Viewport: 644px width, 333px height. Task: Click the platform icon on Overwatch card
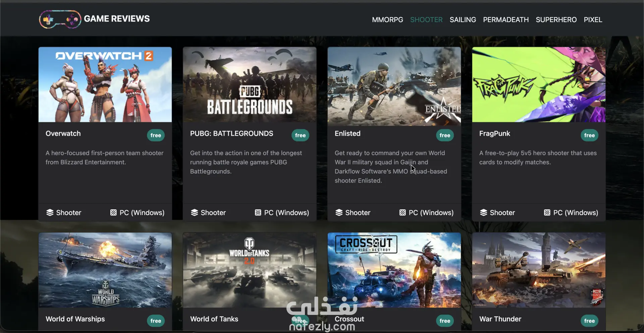click(113, 213)
